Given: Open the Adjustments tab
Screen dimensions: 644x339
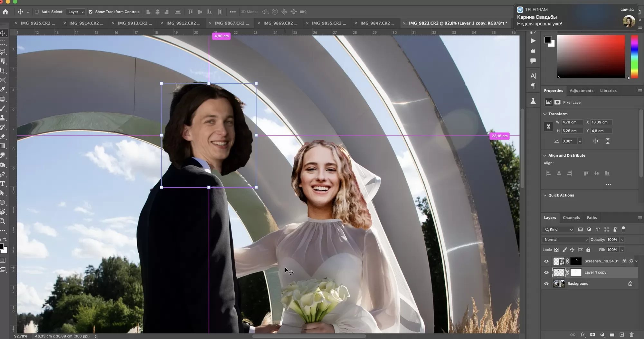Looking at the screenshot, I should [x=581, y=91].
